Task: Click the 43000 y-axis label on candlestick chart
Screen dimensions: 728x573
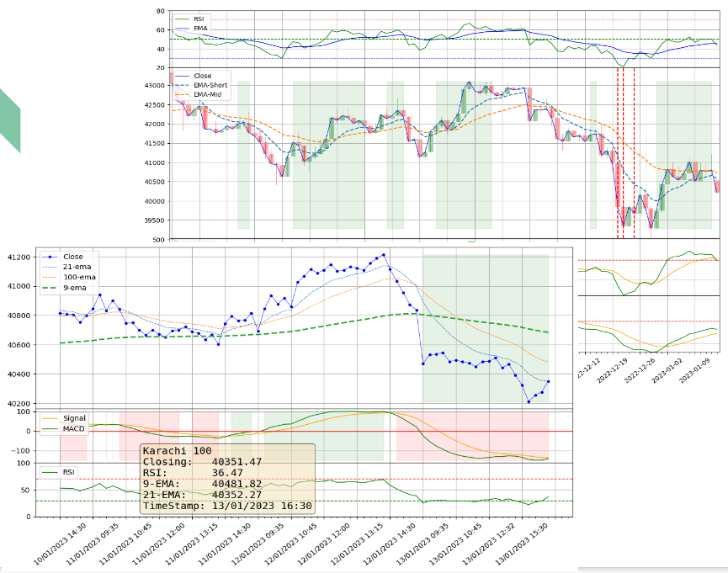Action: click(156, 85)
